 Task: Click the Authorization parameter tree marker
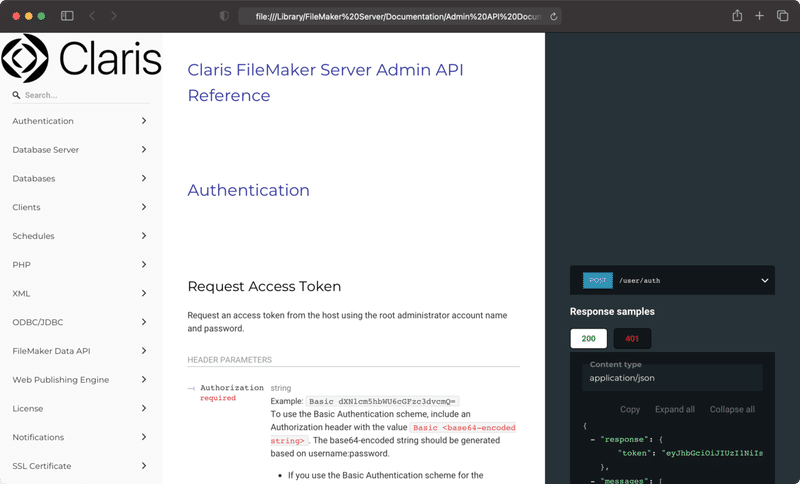(191, 389)
